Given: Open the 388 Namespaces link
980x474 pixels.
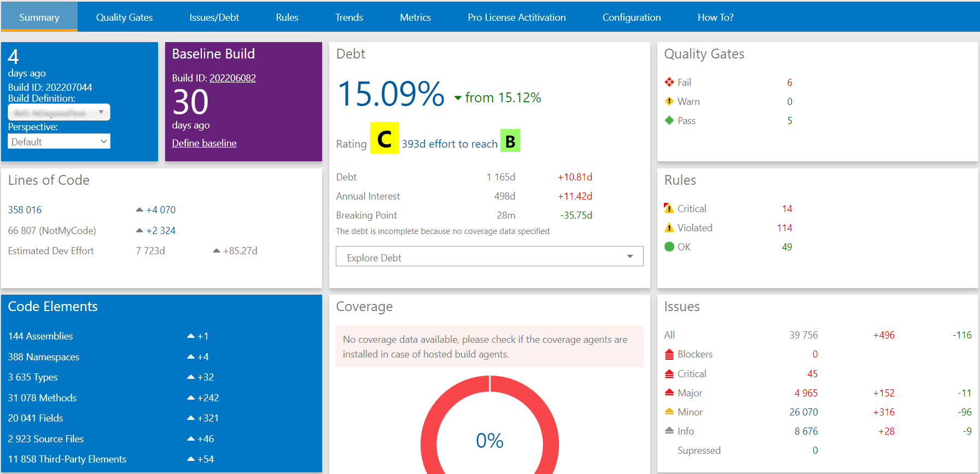Looking at the screenshot, I should pyautogui.click(x=44, y=356).
